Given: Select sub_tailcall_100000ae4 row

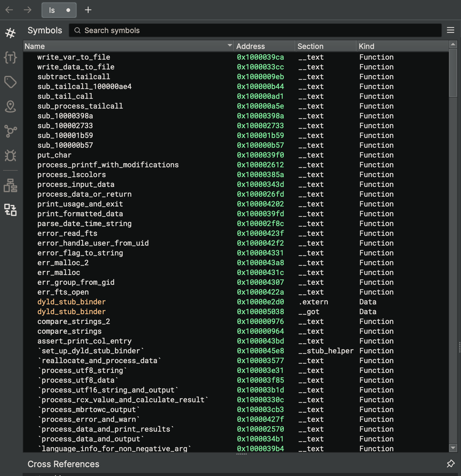Looking at the screenshot, I should [236, 87].
